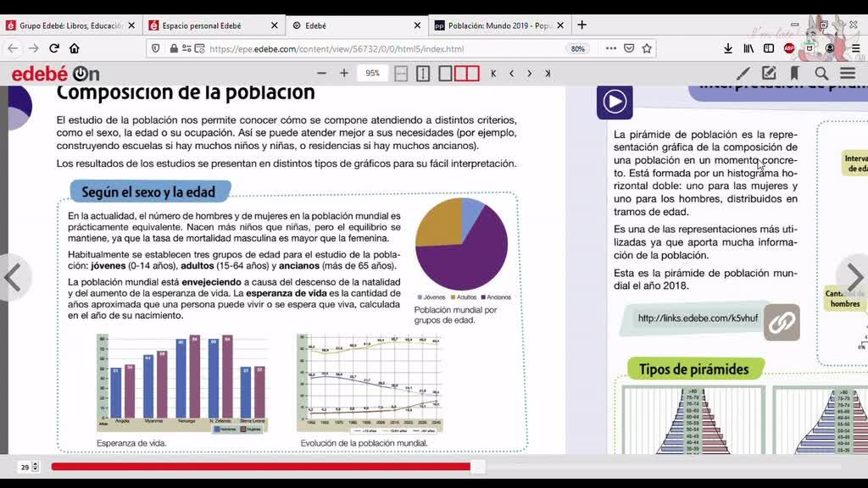The height and width of the screenshot is (488, 868).
Task: Open the k5vhuf link icon
Action: pyautogui.click(x=781, y=322)
